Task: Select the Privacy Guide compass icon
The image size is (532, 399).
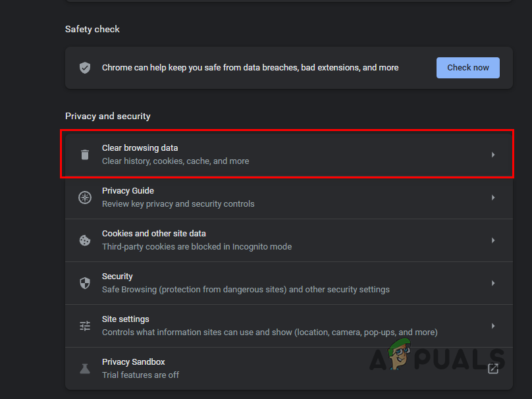Action: click(x=84, y=197)
